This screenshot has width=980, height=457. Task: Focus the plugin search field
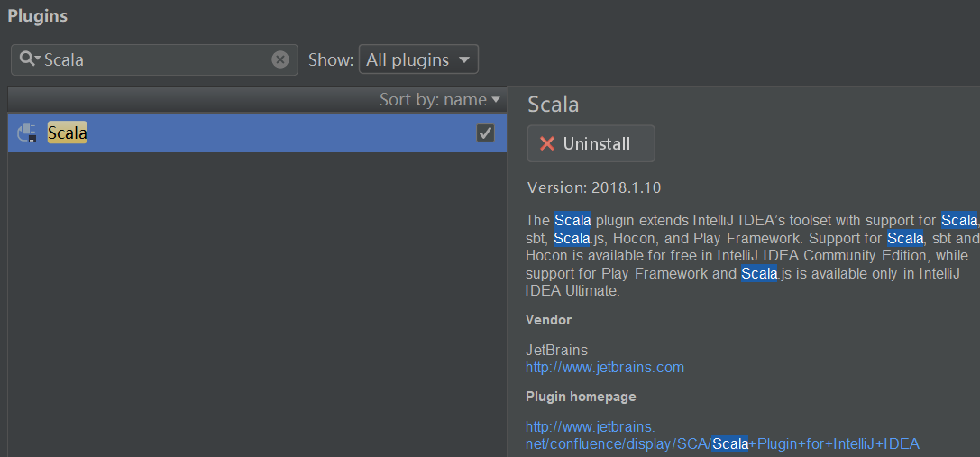pyautogui.click(x=153, y=60)
